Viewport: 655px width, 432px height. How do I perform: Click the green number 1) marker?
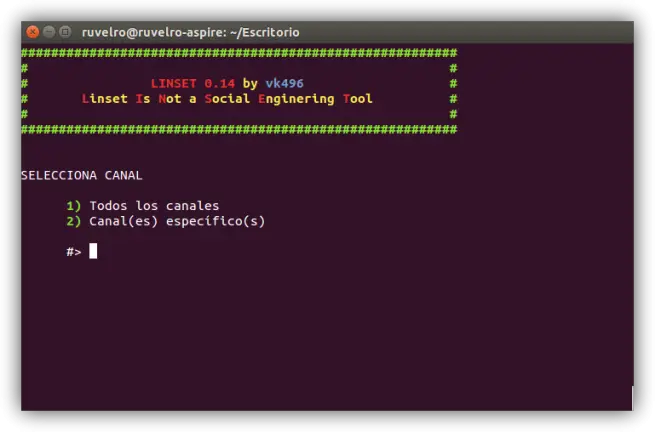(x=74, y=206)
